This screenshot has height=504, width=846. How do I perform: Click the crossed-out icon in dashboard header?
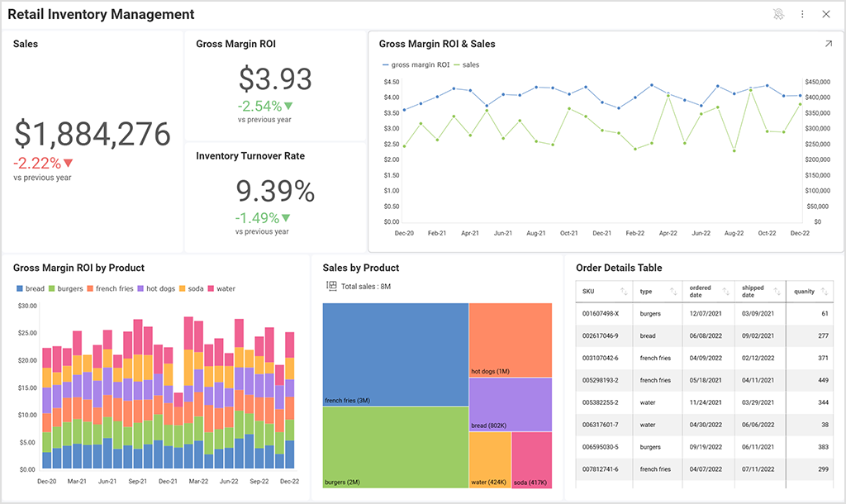pos(778,15)
